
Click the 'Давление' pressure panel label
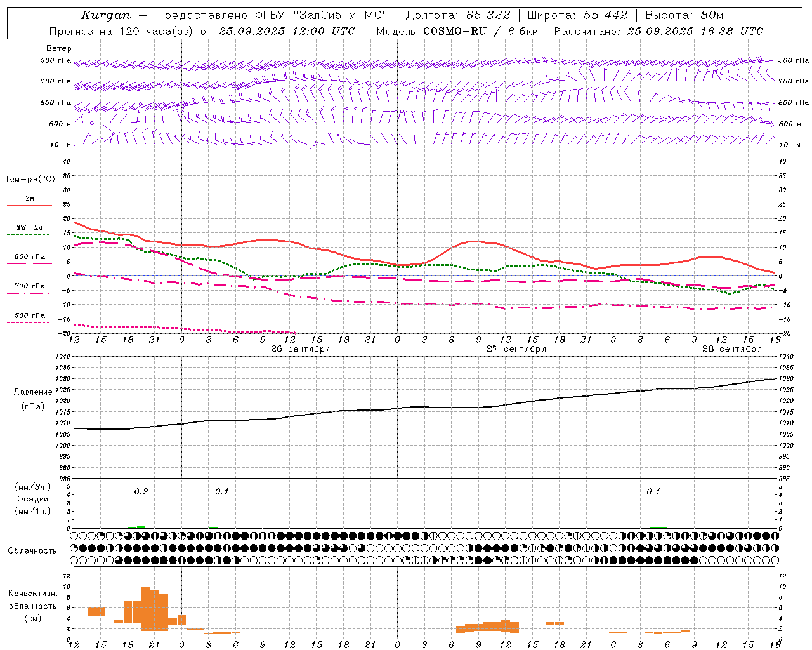(x=33, y=392)
